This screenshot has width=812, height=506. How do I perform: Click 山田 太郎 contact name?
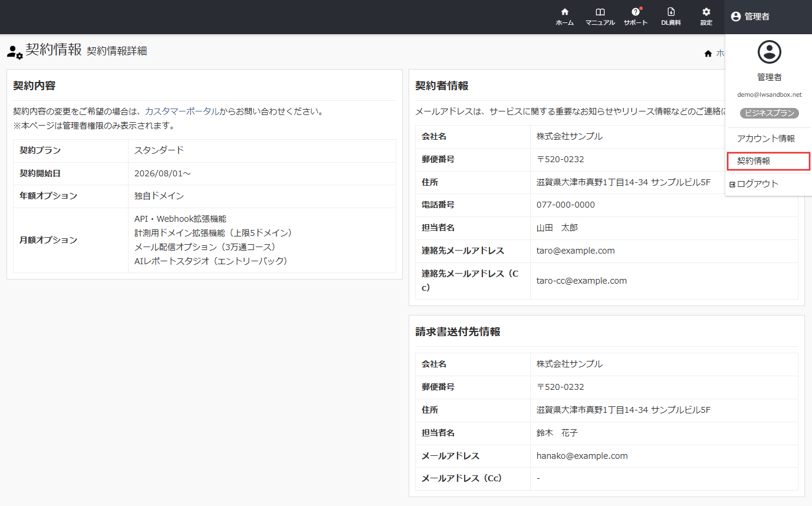[x=557, y=228]
